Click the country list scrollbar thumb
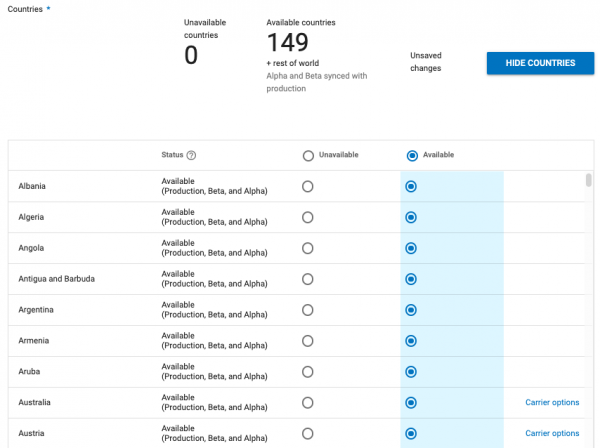Viewport: 600px width, 448px height. tap(588, 180)
